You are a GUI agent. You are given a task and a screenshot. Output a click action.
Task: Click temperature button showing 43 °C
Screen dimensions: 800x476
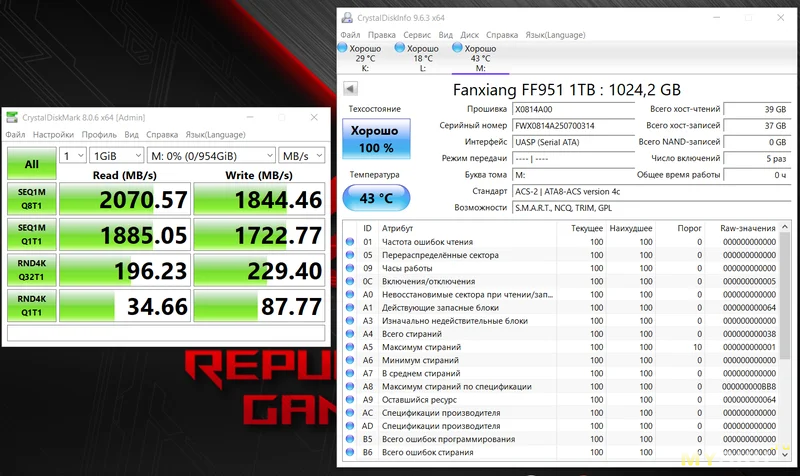(x=376, y=198)
